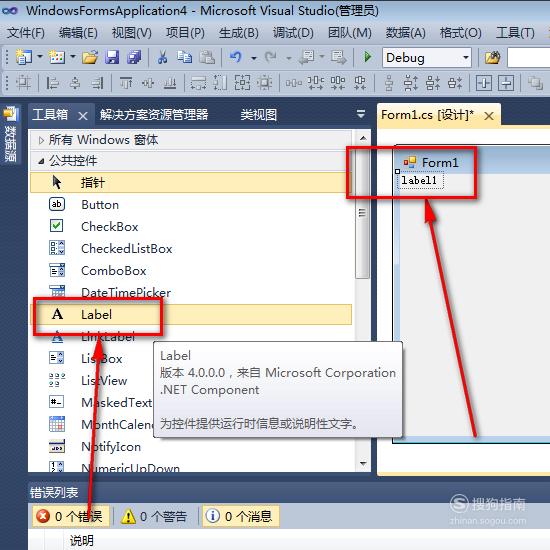Open the 编辑(E) menu
Viewport: 550px width, 550px height.
[78, 33]
